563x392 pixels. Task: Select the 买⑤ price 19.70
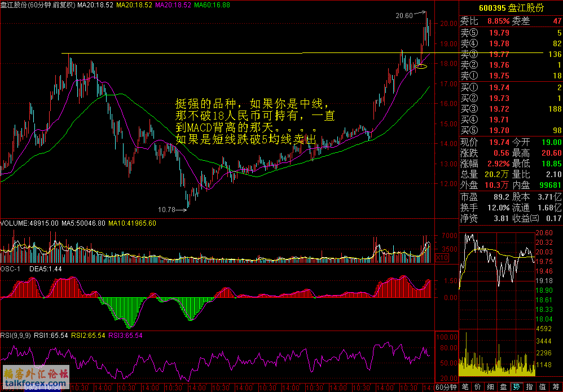(x=499, y=130)
